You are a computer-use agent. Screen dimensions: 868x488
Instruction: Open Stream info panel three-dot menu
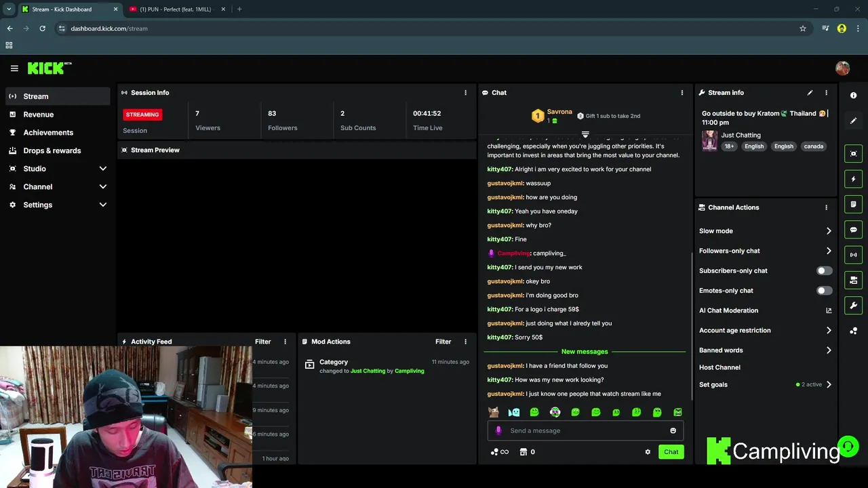(x=826, y=93)
